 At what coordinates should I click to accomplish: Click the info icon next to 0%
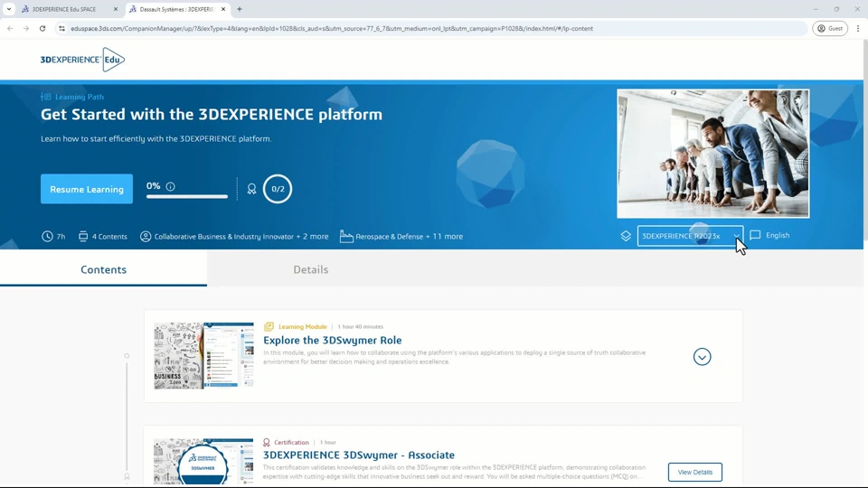coord(171,186)
